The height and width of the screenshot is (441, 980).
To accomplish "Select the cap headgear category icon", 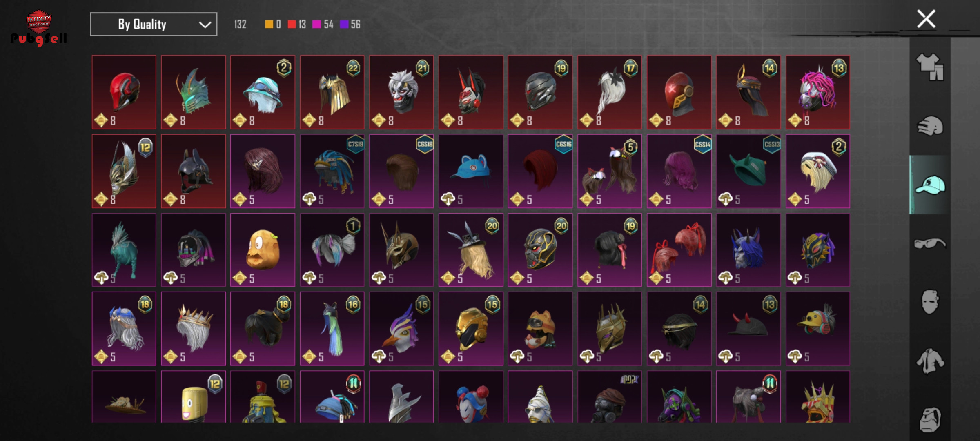I will click(x=930, y=185).
